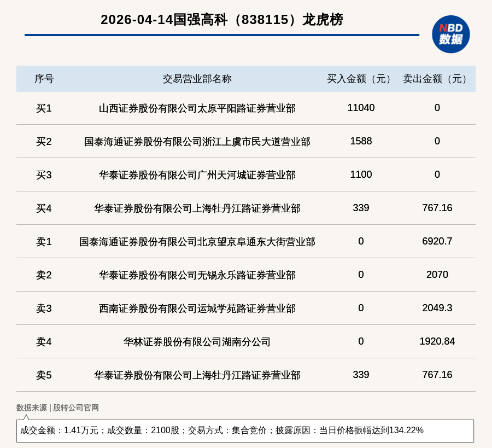This screenshot has height=448, width=492.
Task: Click the 卖5 row label
Action: (44, 375)
